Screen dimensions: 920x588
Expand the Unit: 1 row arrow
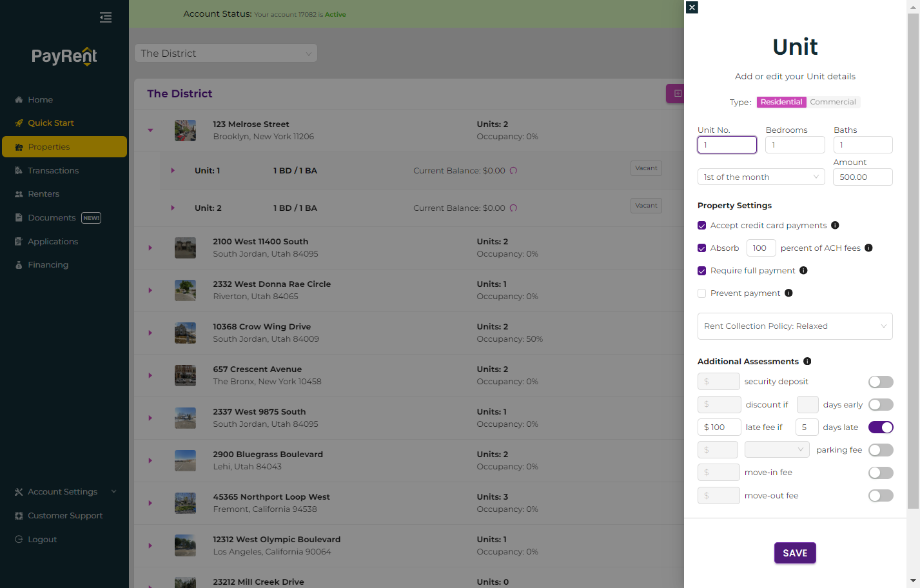point(173,171)
